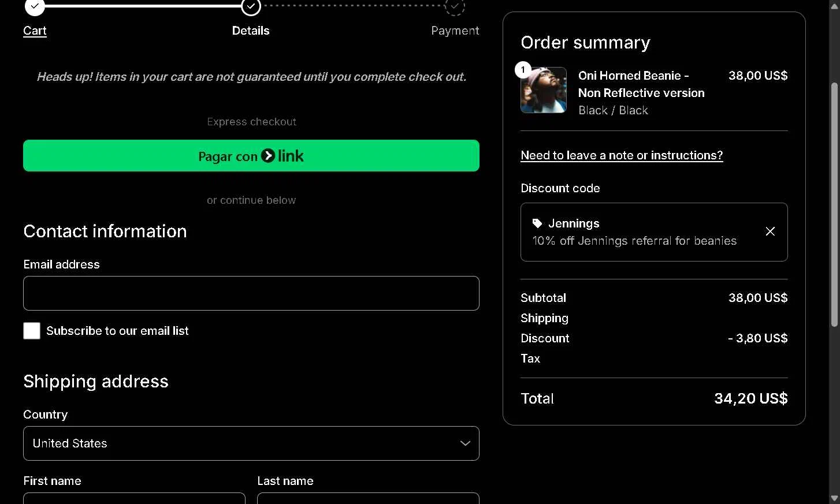This screenshot has width=840, height=504.
Task: Check Subscribe to our email list
Action: click(32, 331)
